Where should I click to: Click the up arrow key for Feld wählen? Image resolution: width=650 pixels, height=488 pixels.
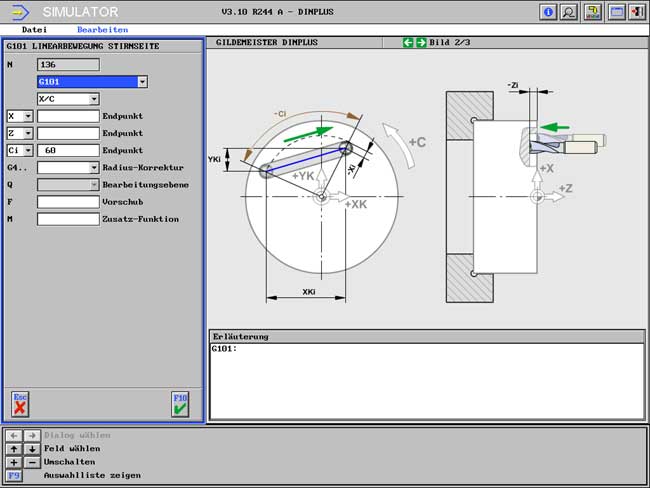tap(14, 449)
